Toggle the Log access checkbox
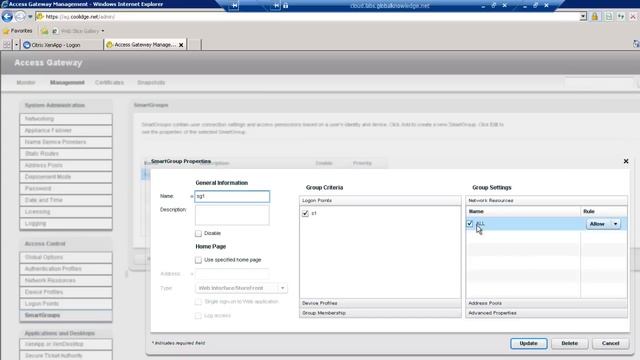The width and height of the screenshot is (640, 360). click(x=198, y=316)
